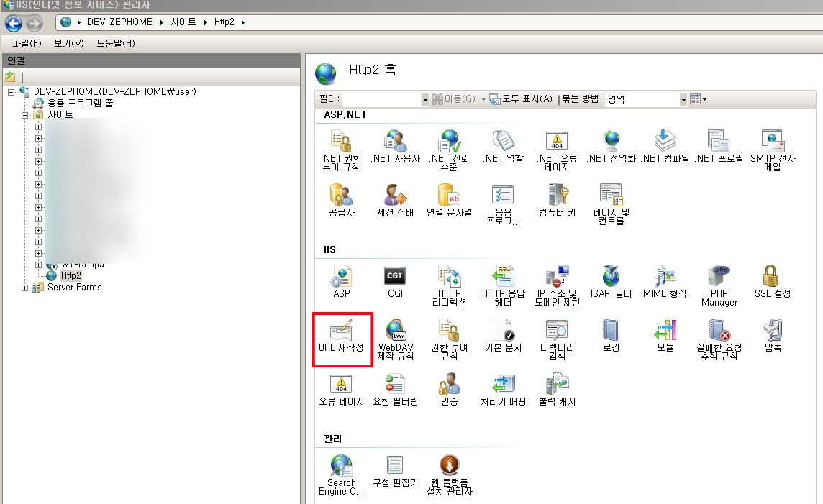Open the 인증 feature
Viewport: 823px width, 504px height.
pos(450,390)
